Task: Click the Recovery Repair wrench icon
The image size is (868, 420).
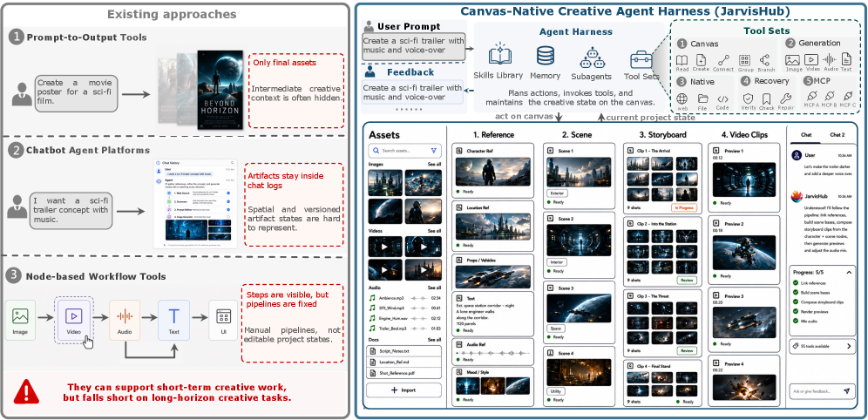Action: [x=785, y=98]
